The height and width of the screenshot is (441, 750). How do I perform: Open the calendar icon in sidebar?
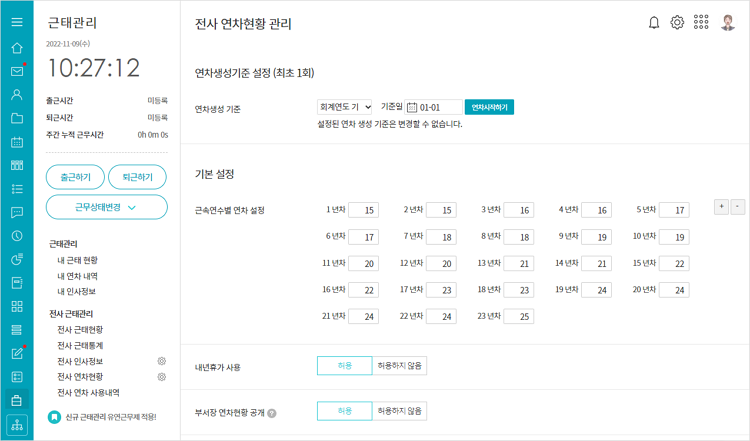(17, 142)
